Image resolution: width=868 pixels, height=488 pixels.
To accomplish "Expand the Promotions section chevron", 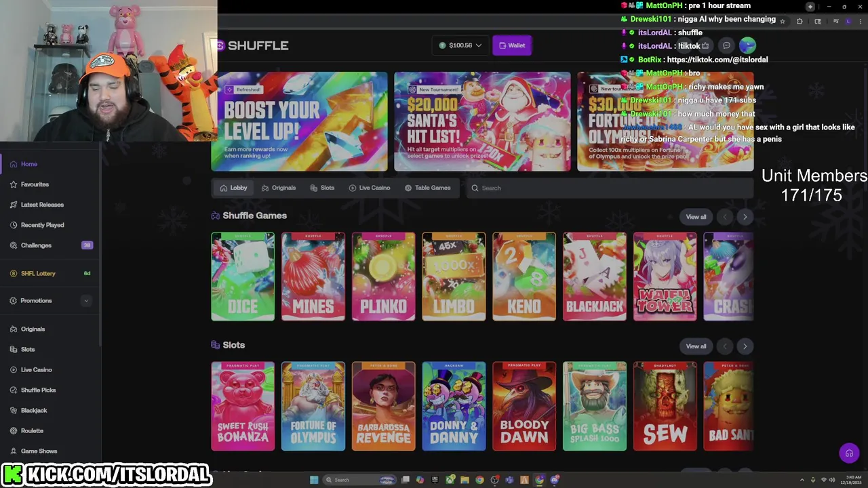I will click(85, 301).
